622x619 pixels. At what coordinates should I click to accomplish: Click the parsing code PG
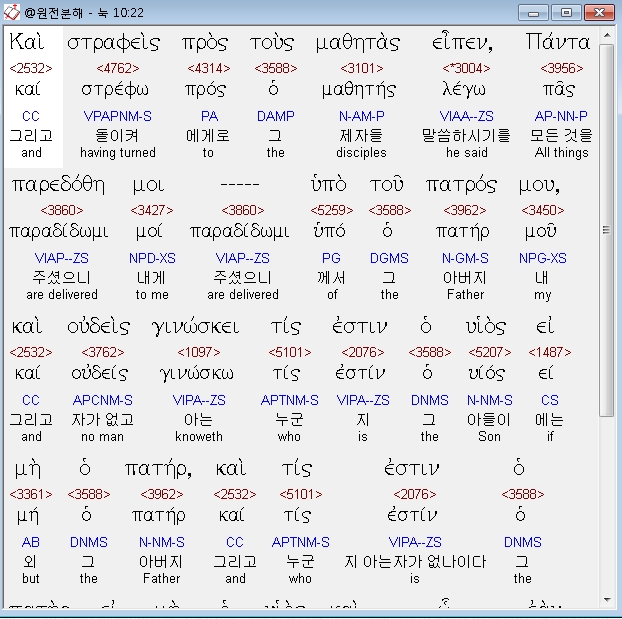click(x=331, y=258)
